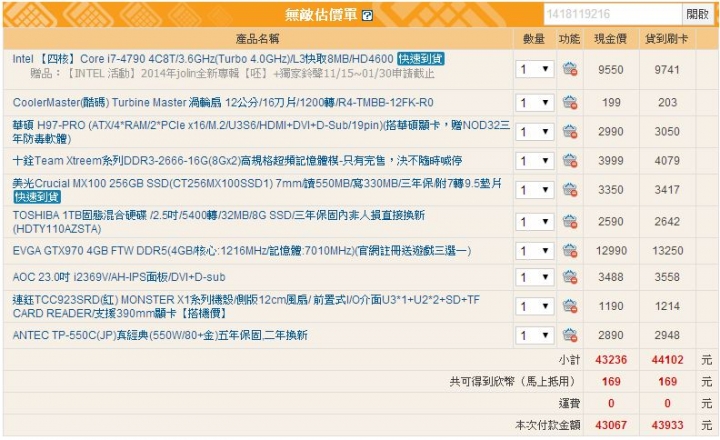Click the 運費 label
Image resolution: width=720 pixels, height=440 pixels.
click(x=569, y=403)
